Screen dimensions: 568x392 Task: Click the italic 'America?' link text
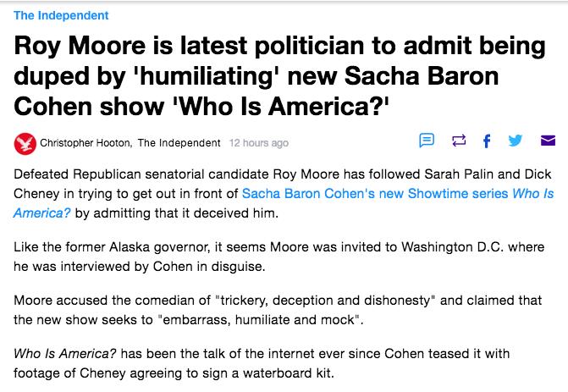42,213
